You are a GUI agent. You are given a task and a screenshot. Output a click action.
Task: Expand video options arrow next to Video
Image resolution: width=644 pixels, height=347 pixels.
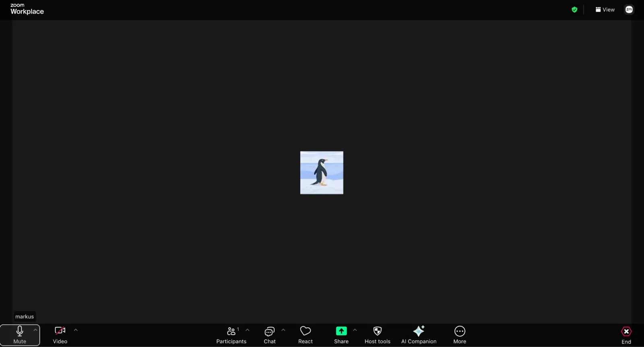click(x=76, y=330)
